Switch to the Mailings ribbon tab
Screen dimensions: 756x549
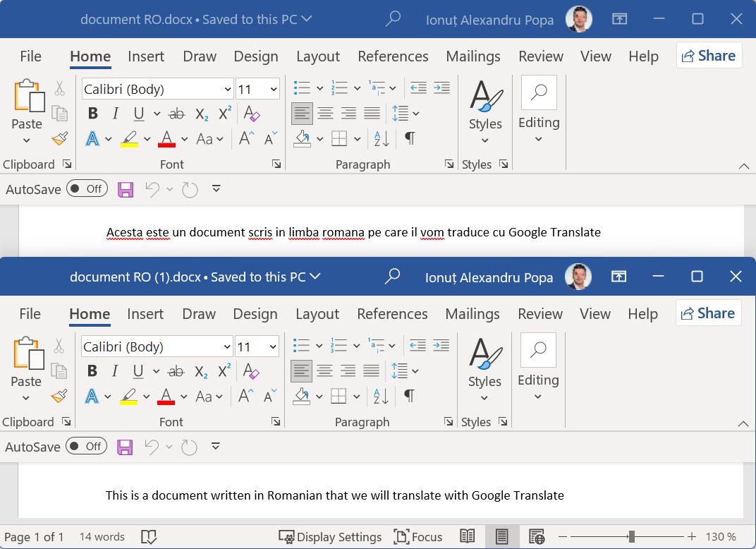tap(473, 56)
